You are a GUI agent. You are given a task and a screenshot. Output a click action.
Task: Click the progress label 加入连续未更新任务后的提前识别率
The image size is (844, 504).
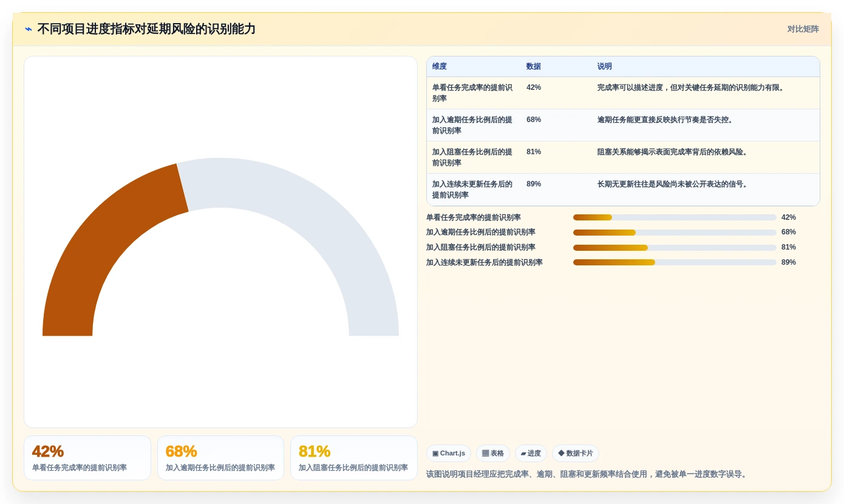point(485,262)
